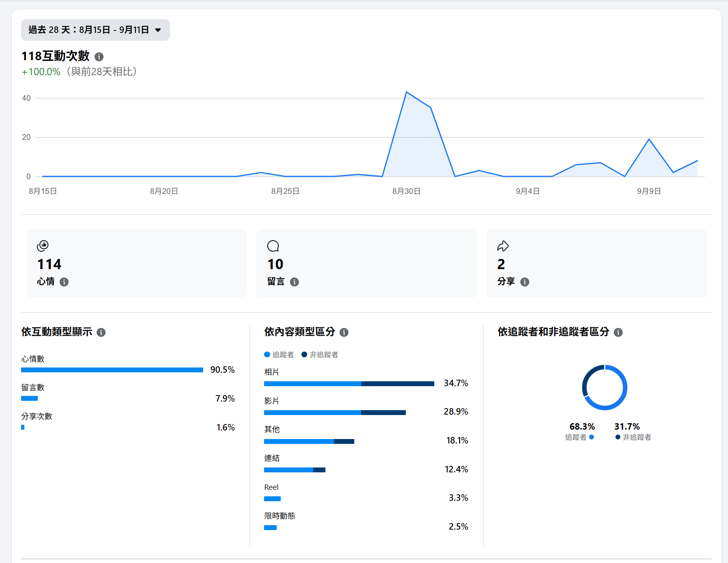Click the 心情 reactions icon
The width and height of the screenshot is (728, 563).
(x=43, y=246)
